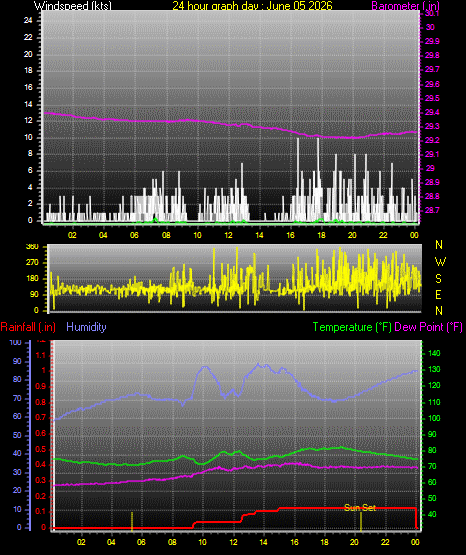Image resolution: width=466 pixels, height=555 pixels.
Task: Select the green 'Temperature (°F)' legend label
Action: [352, 327]
